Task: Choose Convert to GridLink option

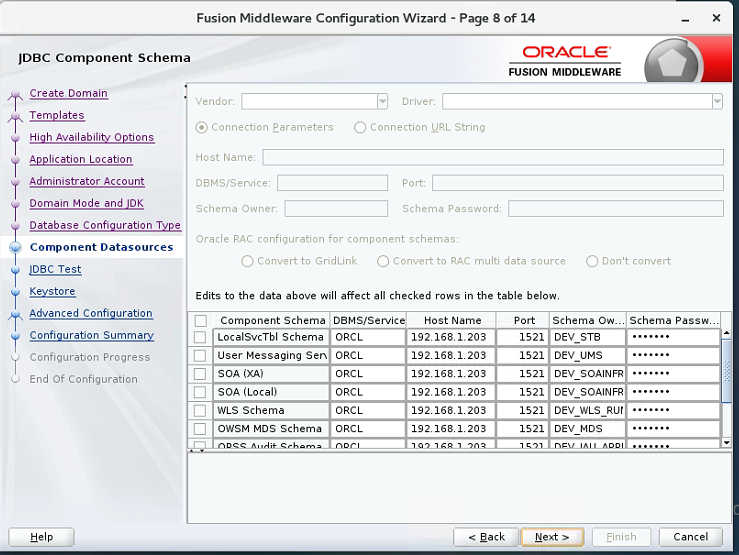Action: pyautogui.click(x=247, y=261)
